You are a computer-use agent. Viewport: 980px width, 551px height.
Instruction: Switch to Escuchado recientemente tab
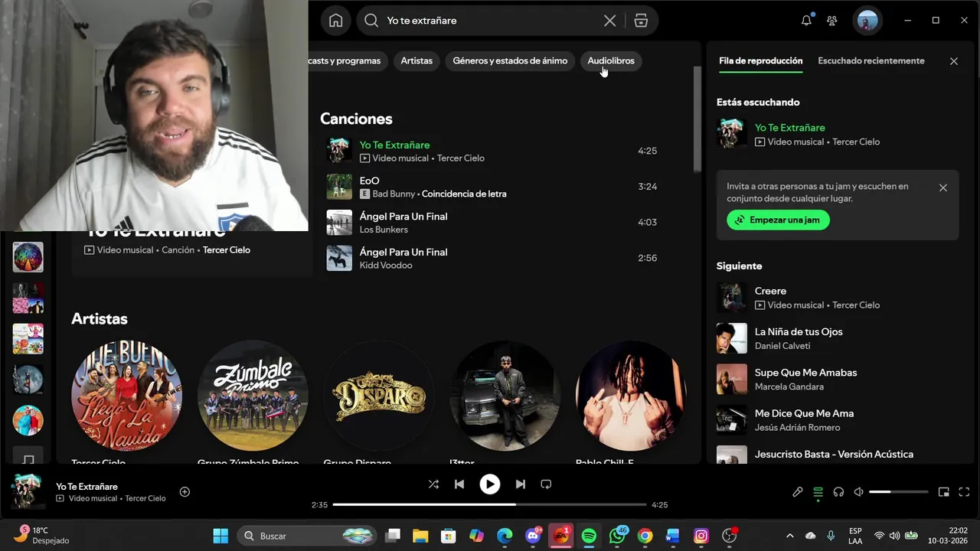point(871,61)
